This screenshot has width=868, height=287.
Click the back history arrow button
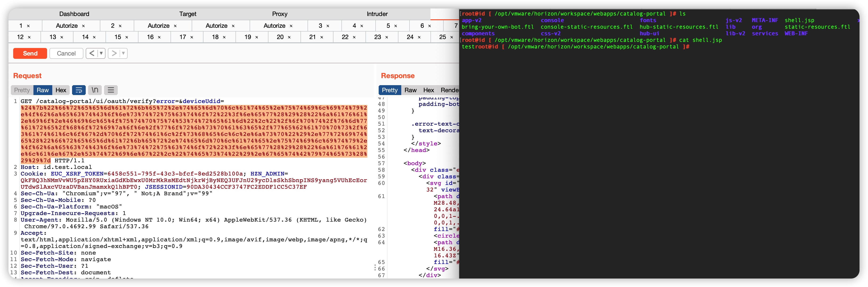click(92, 53)
